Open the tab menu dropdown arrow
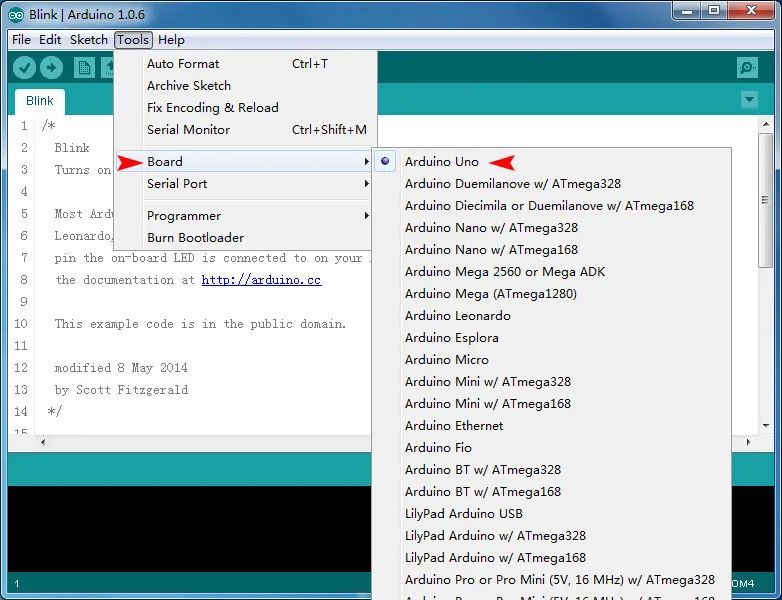782x600 pixels. click(749, 99)
